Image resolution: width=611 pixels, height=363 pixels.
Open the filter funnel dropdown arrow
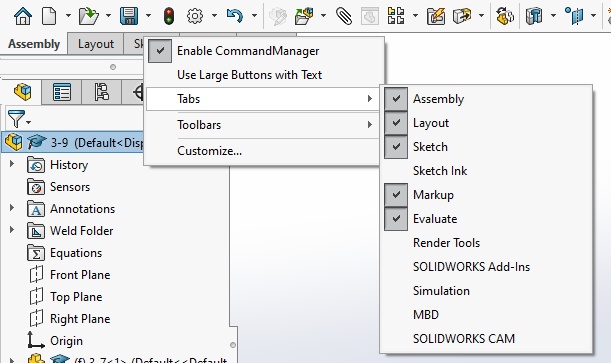29,123
